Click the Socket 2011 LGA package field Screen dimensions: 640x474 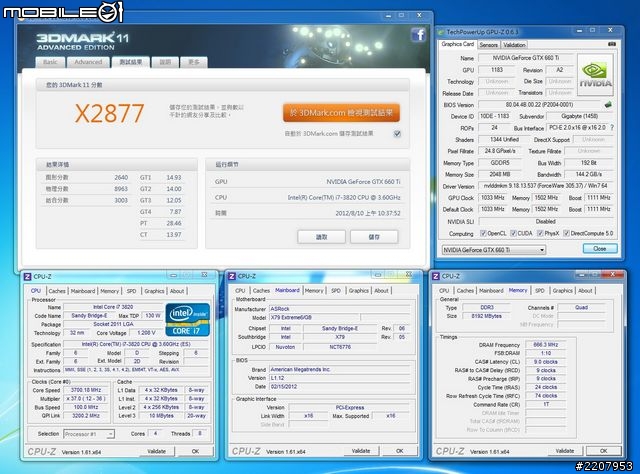point(113,324)
